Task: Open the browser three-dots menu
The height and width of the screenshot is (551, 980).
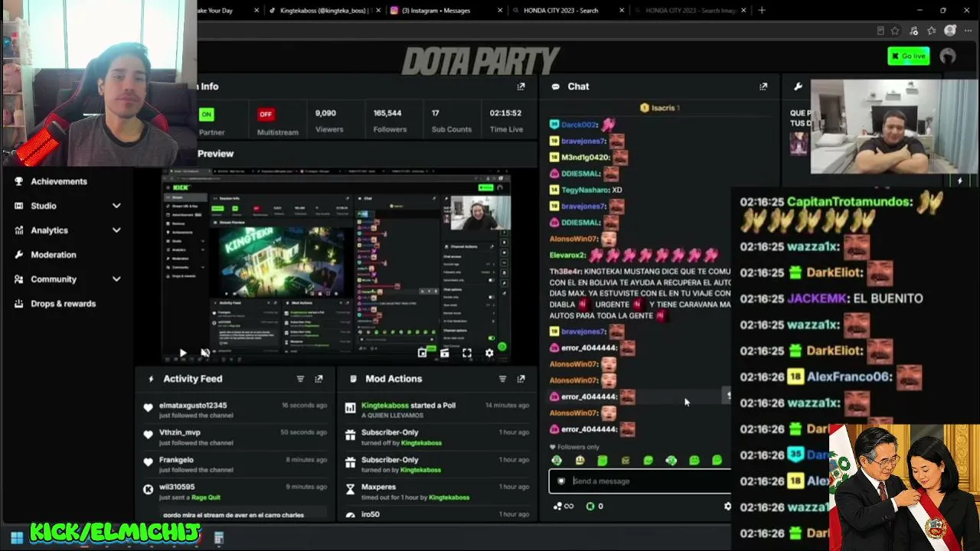Action: [969, 31]
